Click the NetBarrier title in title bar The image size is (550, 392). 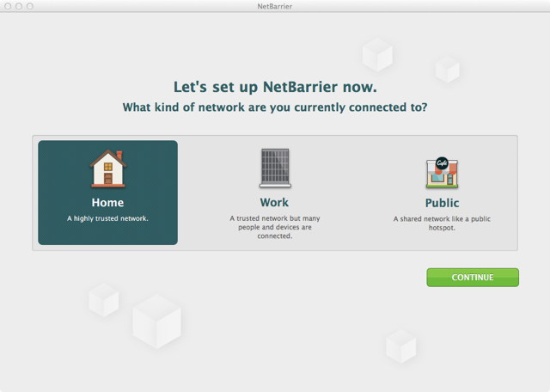[x=275, y=6]
